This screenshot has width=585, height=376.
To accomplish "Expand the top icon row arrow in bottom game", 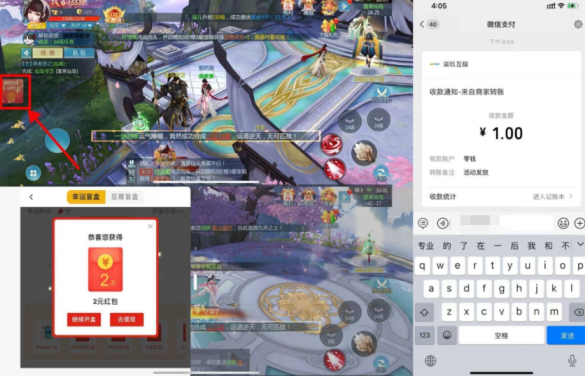I will [x=344, y=196].
